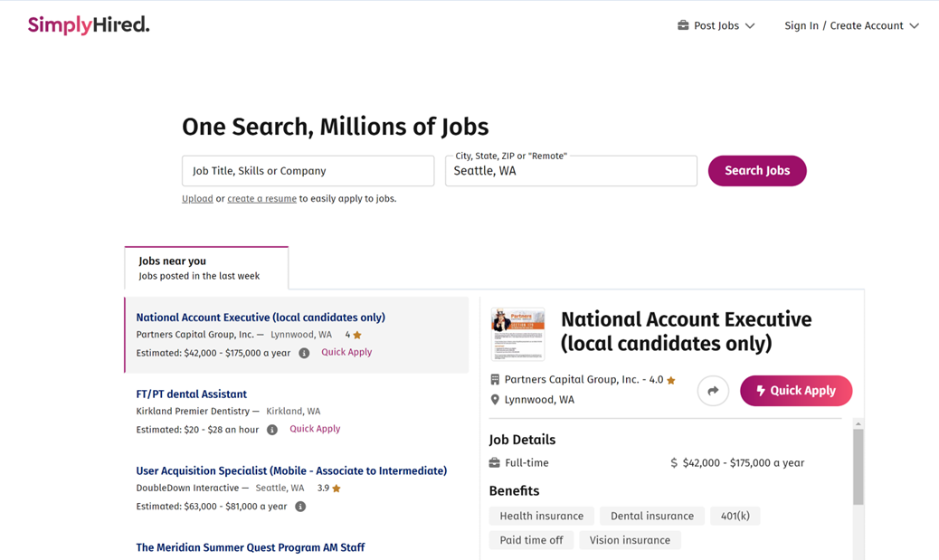Click the location pin icon by Lynnwood, WA

coord(495,400)
